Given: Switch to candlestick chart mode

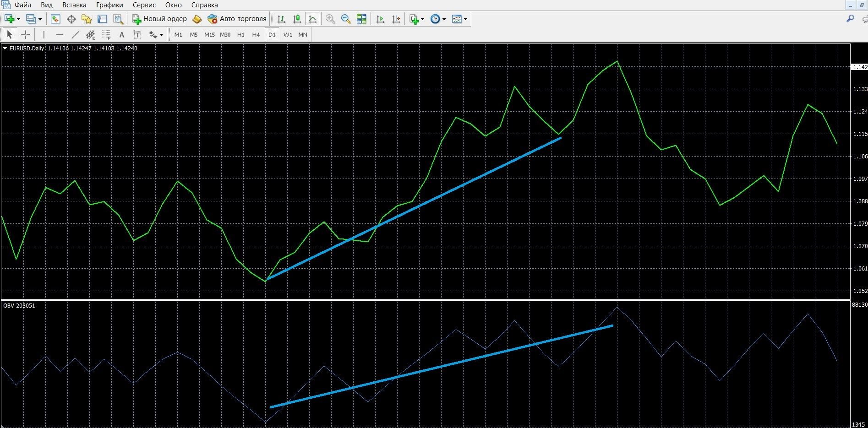Looking at the screenshot, I should coord(297,19).
